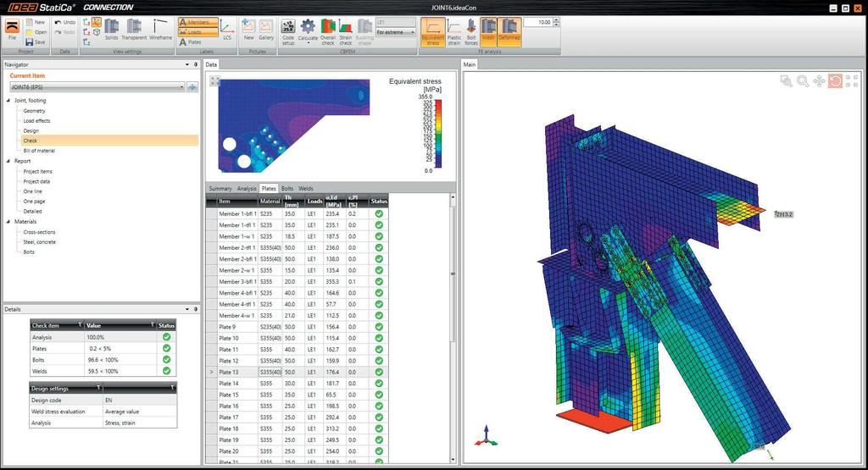Switch to Wireframe view
Viewport: 868px width, 470px height.
coord(160,30)
